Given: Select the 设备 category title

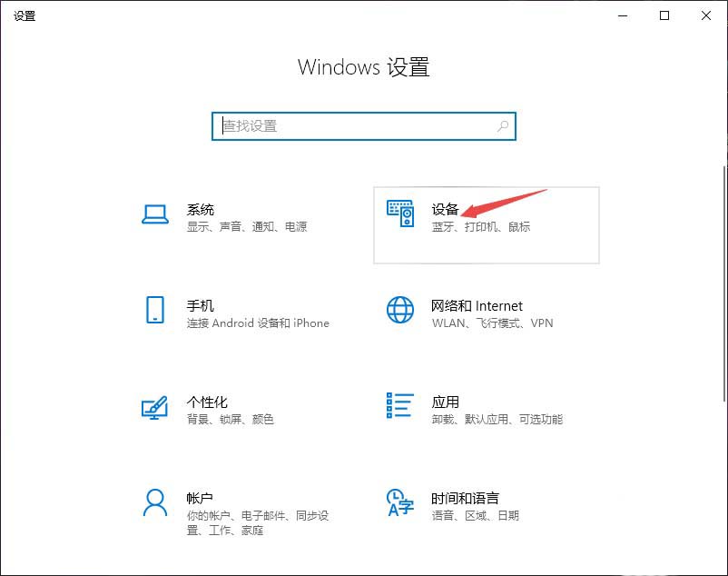Looking at the screenshot, I should click(446, 210).
